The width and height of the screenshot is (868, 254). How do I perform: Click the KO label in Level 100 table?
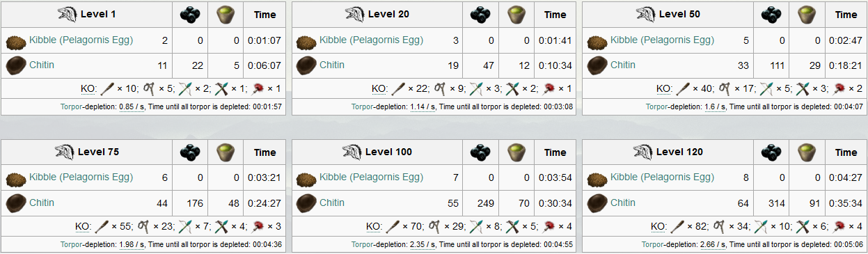click(374, 227)
